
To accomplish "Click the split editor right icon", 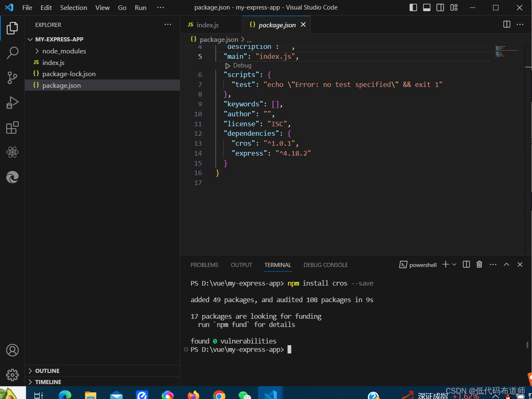I will coord(507,24).
